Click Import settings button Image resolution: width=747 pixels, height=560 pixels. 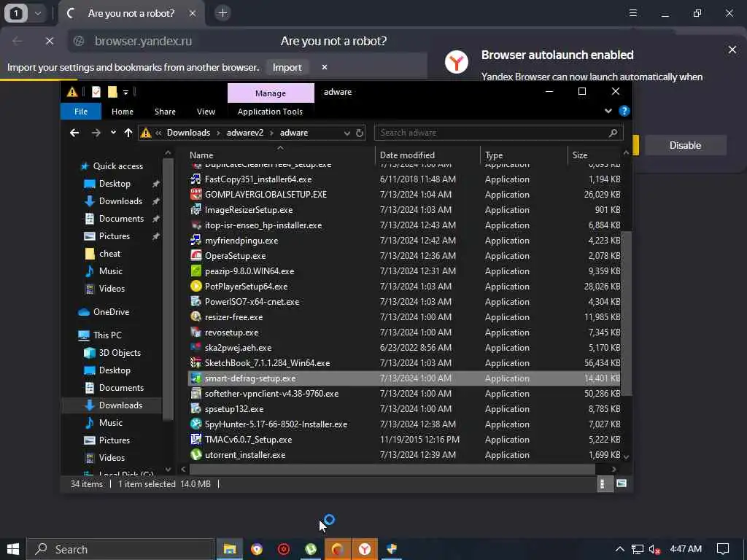tap(287, 67)
